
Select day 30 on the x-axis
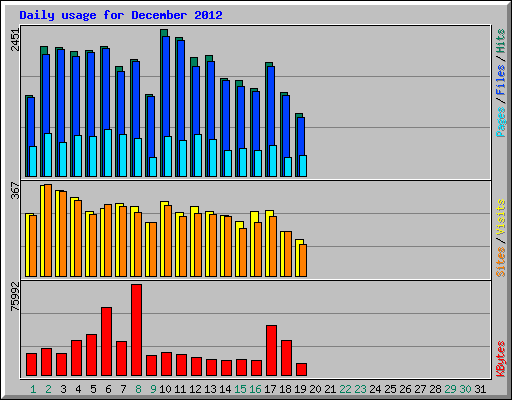[465, 389]
